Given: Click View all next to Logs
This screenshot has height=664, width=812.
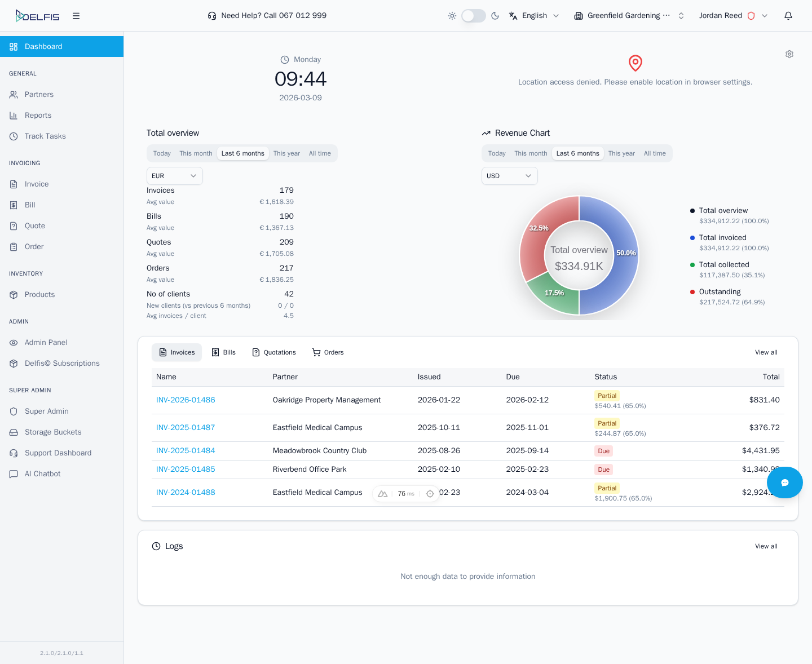Looking at the screenshot, I should tap(766, 546).
